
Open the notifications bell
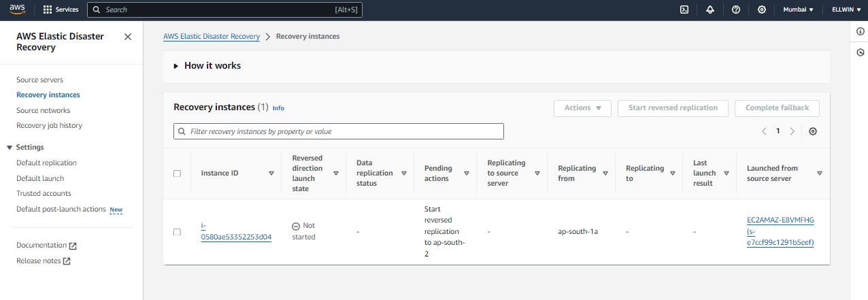pos(710,10)
